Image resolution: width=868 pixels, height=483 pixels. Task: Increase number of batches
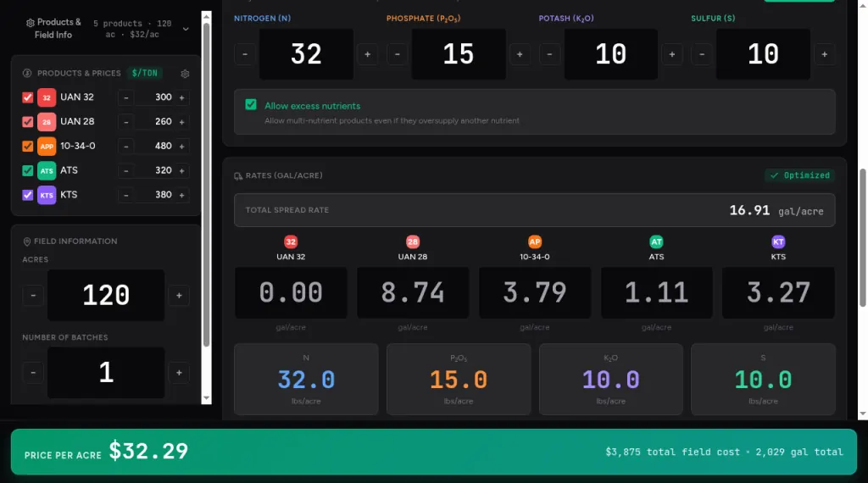point(179,373)
